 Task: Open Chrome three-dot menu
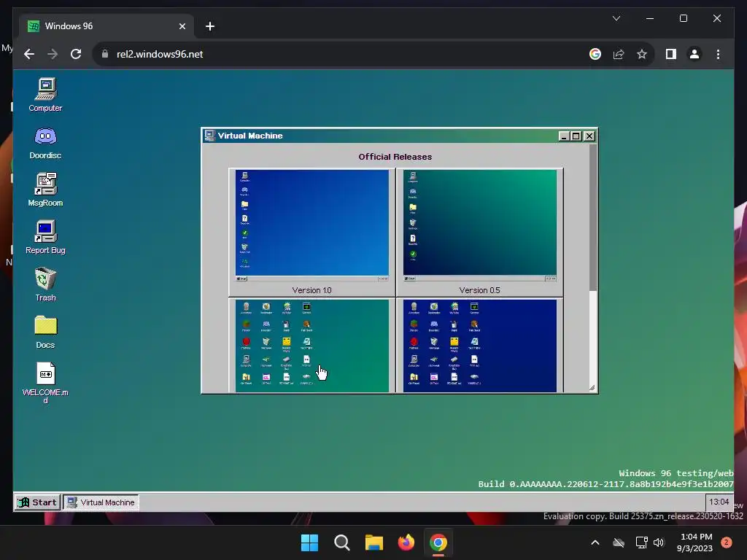(x=718, y=54)
